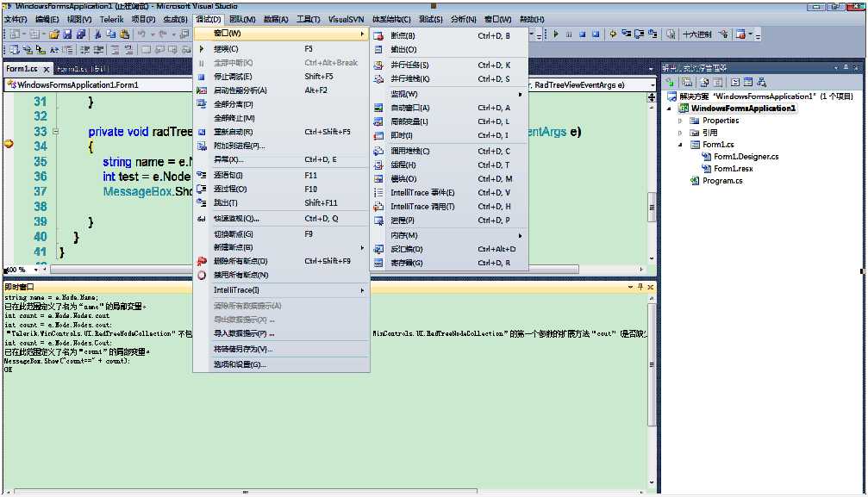Screen dimensions: 868x497
Task: Select Form1.resx in Solution Explorer
Action: point(733,169)
